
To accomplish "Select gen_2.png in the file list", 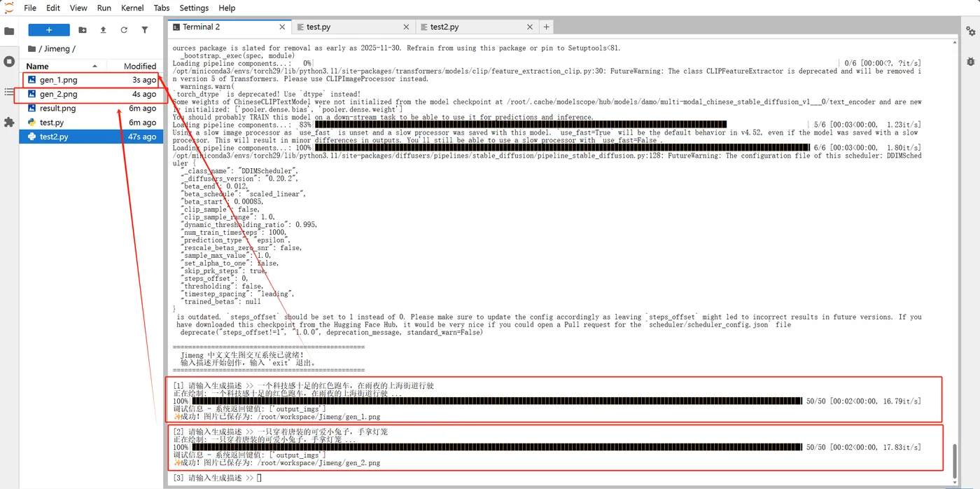I will [91, 94].
